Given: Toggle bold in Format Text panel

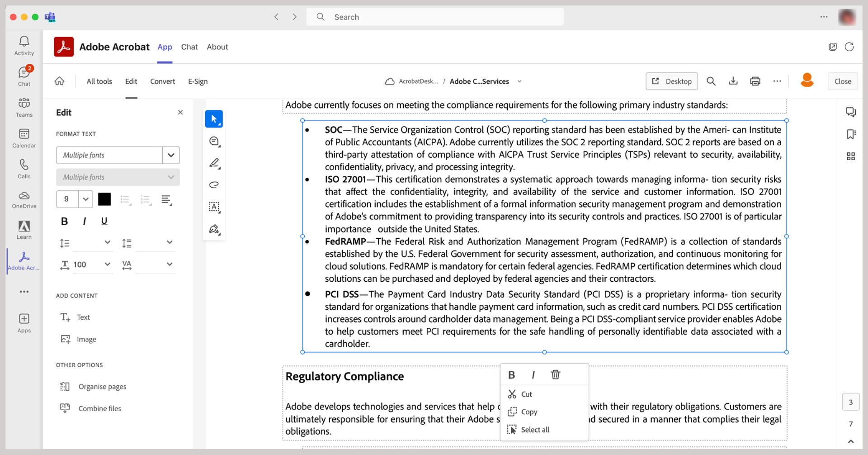Looking at the screenshot, I should (x=64, y=221).
